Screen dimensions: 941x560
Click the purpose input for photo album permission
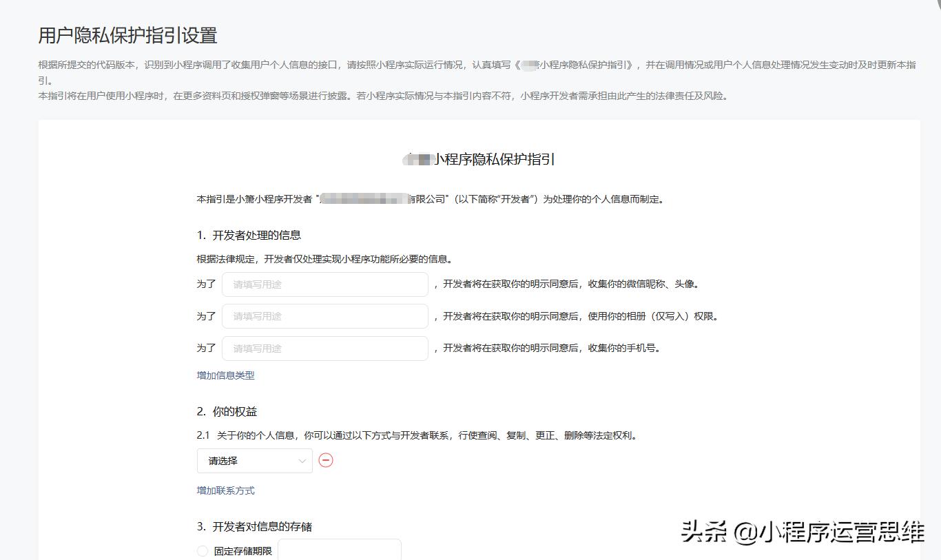click(324, 316)
